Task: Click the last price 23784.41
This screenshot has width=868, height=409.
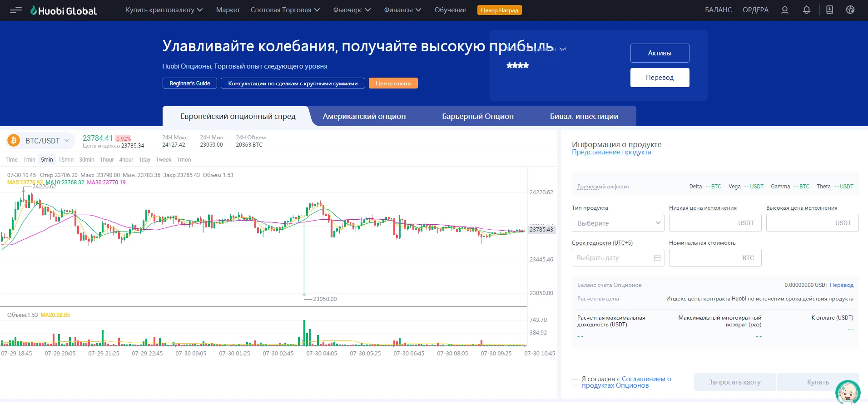Action: click(x=97, y=138)
